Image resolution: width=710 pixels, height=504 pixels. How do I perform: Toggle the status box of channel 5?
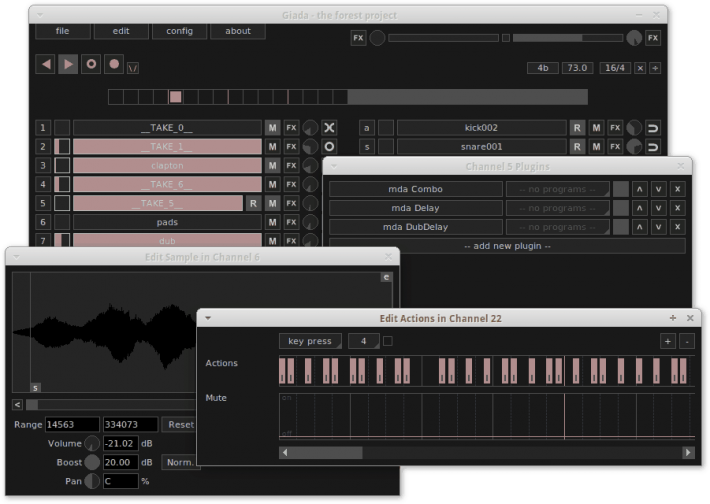62,203
